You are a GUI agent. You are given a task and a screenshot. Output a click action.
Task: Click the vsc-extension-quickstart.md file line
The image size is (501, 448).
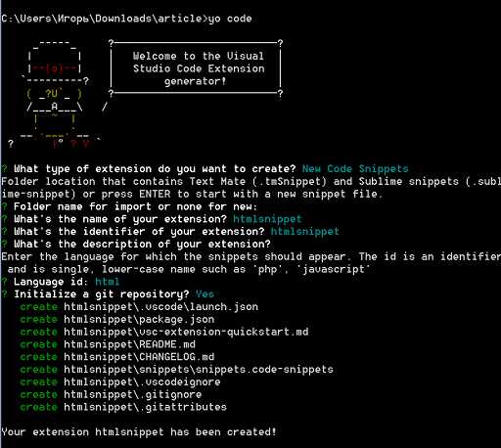click(x=164, y=332)
